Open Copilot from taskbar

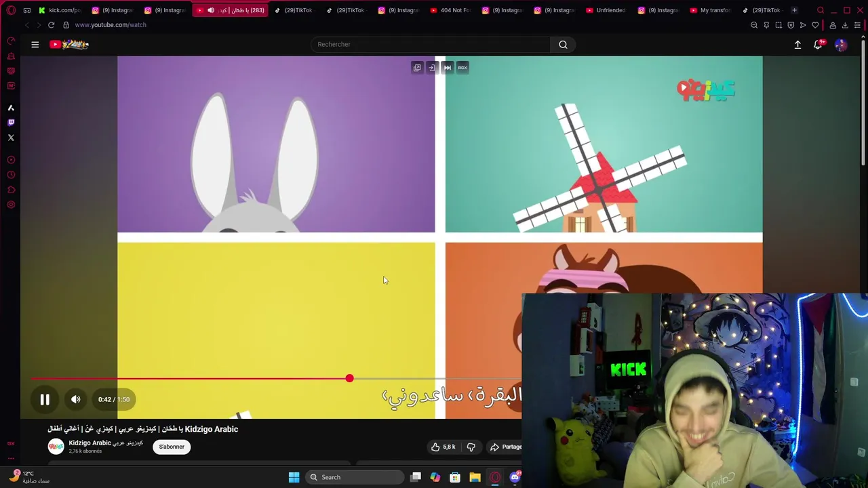tap(435, 477)
